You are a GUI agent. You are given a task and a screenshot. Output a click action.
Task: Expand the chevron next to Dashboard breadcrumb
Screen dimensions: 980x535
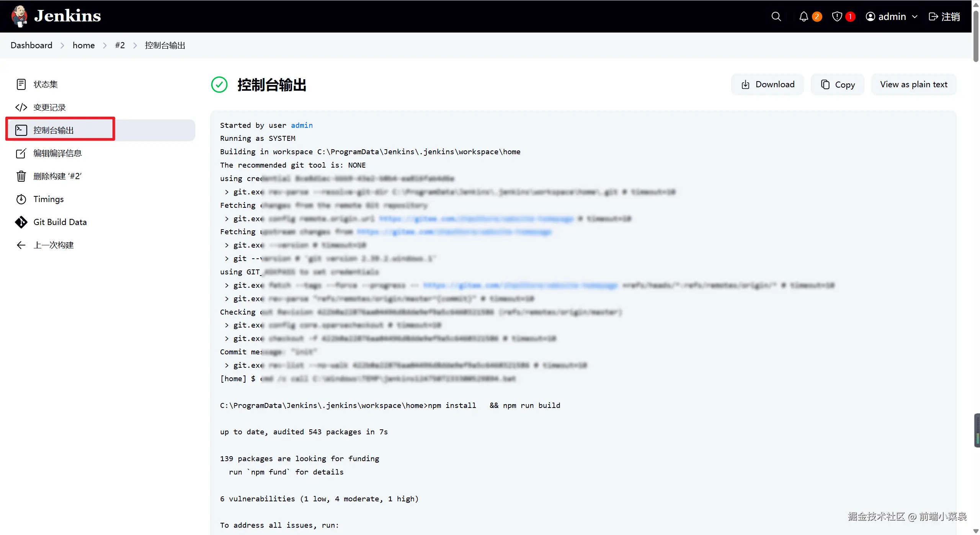pyautogui.click(x=62, y=45)
